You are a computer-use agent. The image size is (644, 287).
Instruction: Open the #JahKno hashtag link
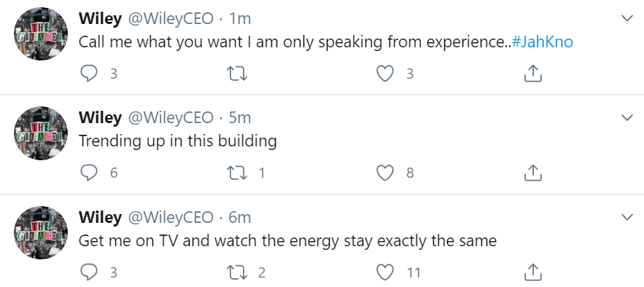(543, 42)
